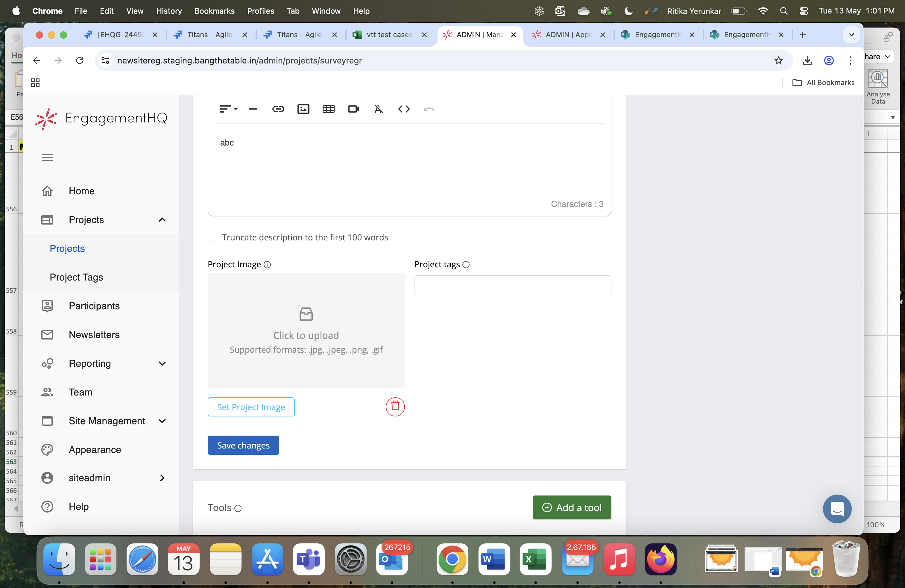Open the Project Tags sidebar item
Viewport: 905px width, 588px height.
(x=76, y=277)
